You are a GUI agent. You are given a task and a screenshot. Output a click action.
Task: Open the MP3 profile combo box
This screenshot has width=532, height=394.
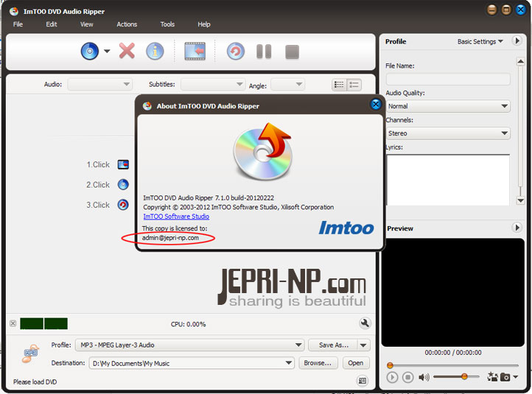click(190, 345)
